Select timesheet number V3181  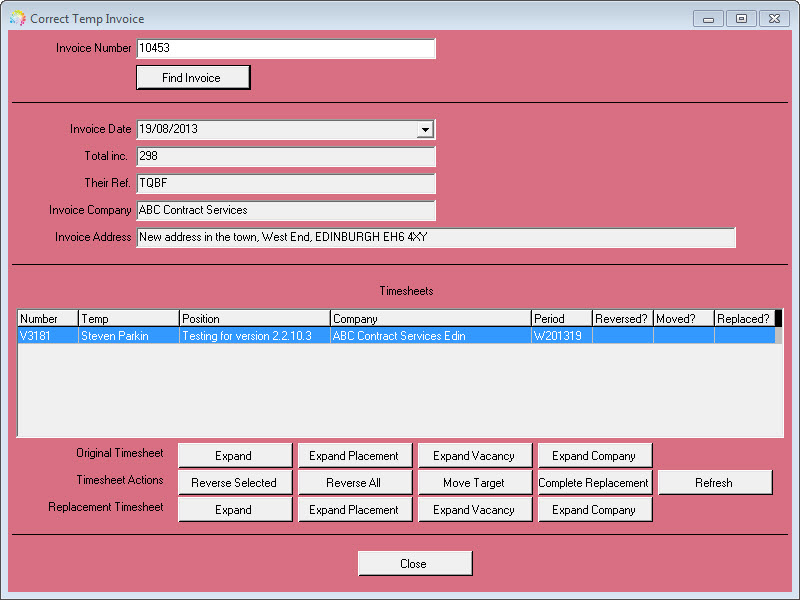pos(47,336)
